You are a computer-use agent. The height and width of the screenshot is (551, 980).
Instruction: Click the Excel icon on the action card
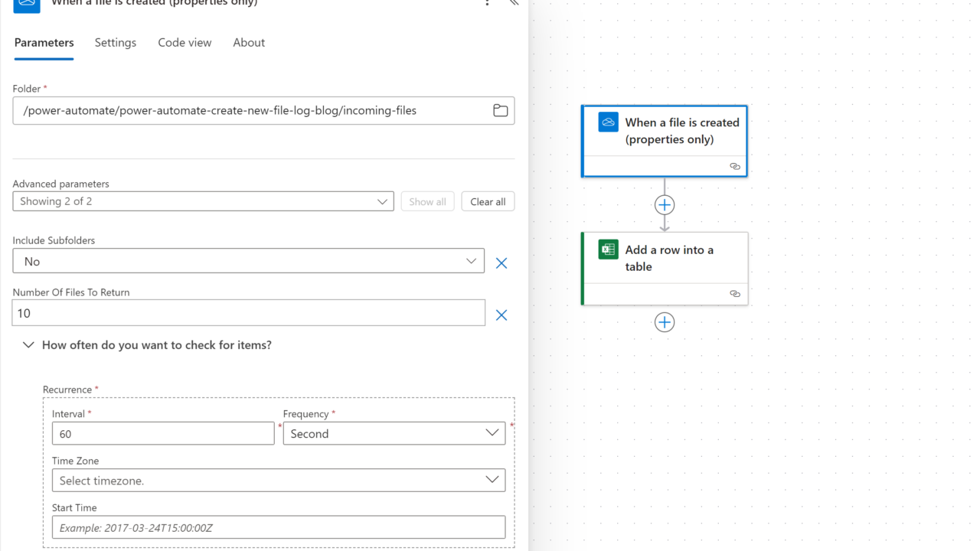coord(608,249)
